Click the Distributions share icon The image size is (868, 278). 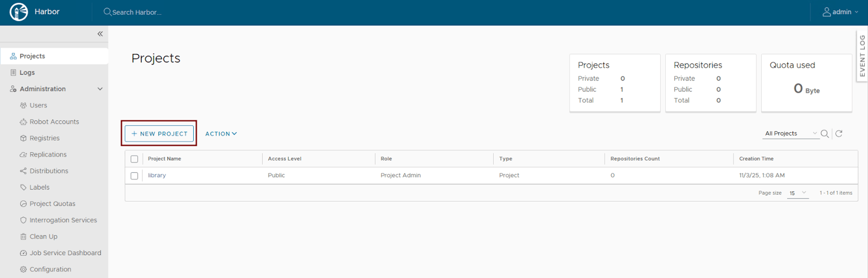coord(23,171)
